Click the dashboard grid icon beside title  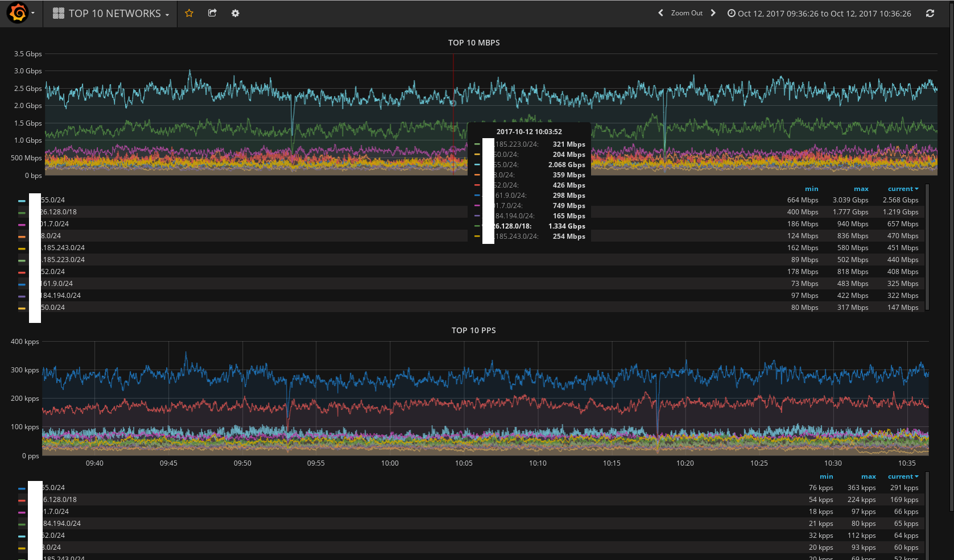coord(58,14)
